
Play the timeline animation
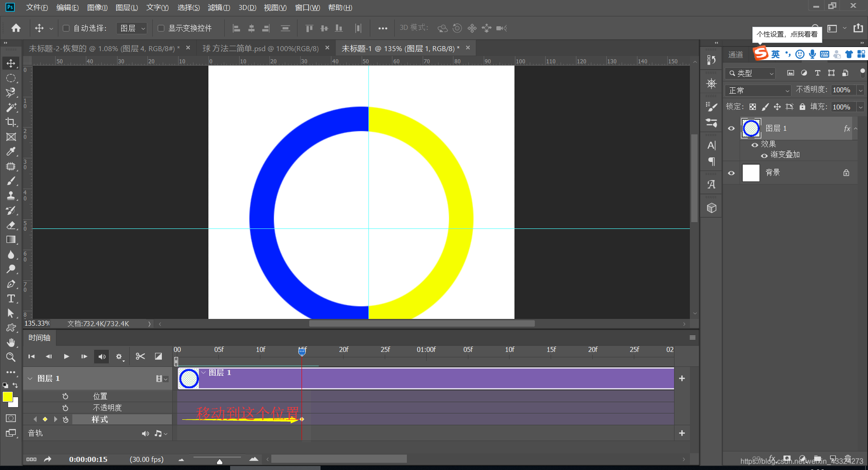66,356
